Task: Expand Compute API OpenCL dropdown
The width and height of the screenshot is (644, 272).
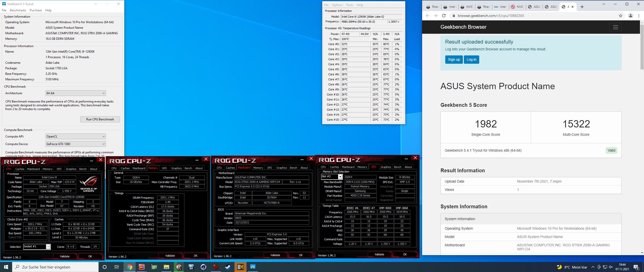Action: tap(76, 137)
